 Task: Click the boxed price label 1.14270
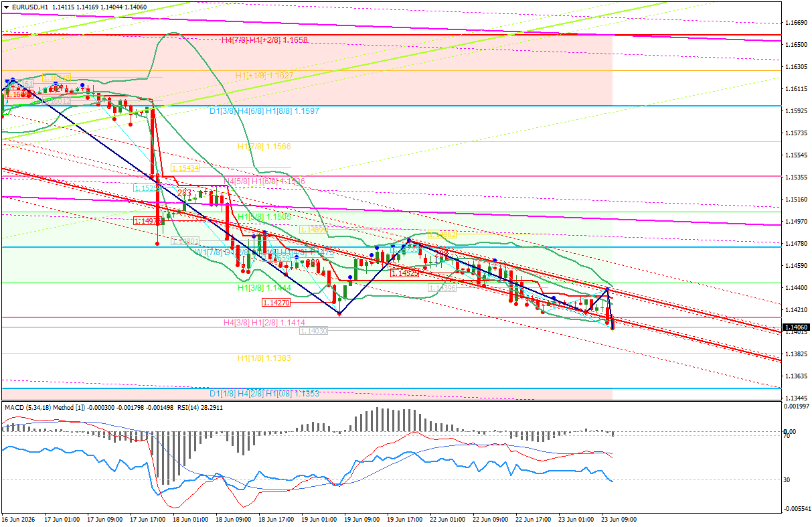276,303
